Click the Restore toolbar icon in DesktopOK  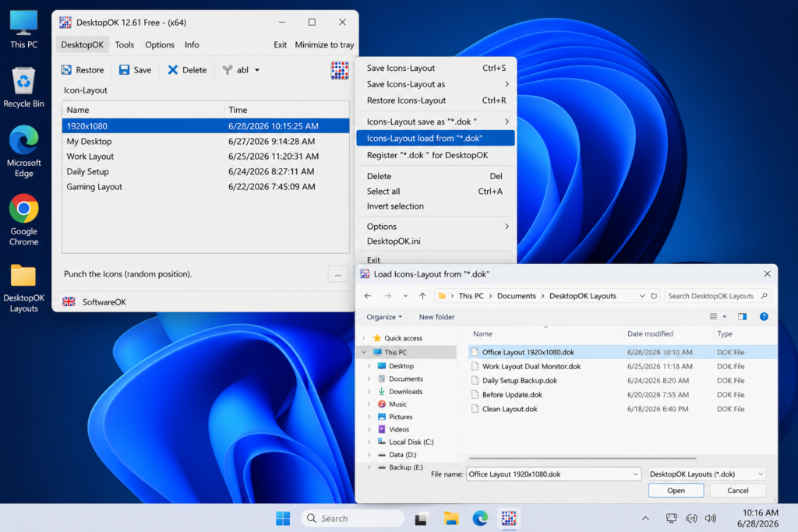click(x=67, y=70)
